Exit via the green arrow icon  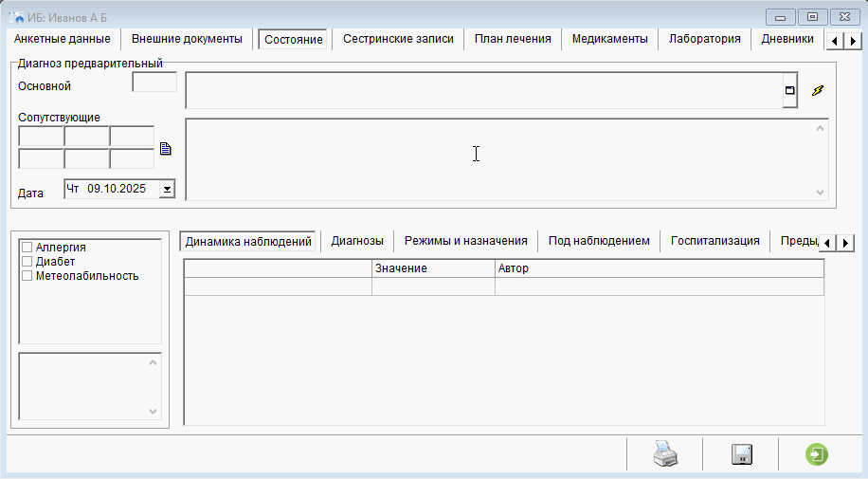coord(817,454)
